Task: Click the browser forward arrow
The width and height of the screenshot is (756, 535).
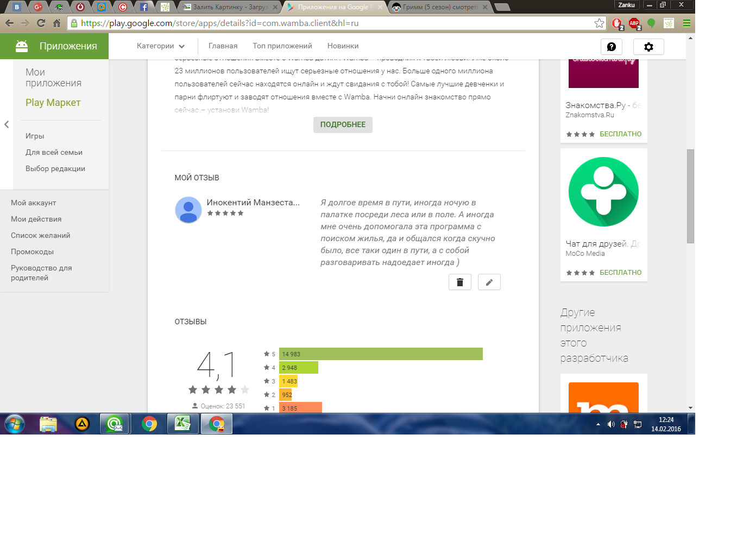Action: 25,23
